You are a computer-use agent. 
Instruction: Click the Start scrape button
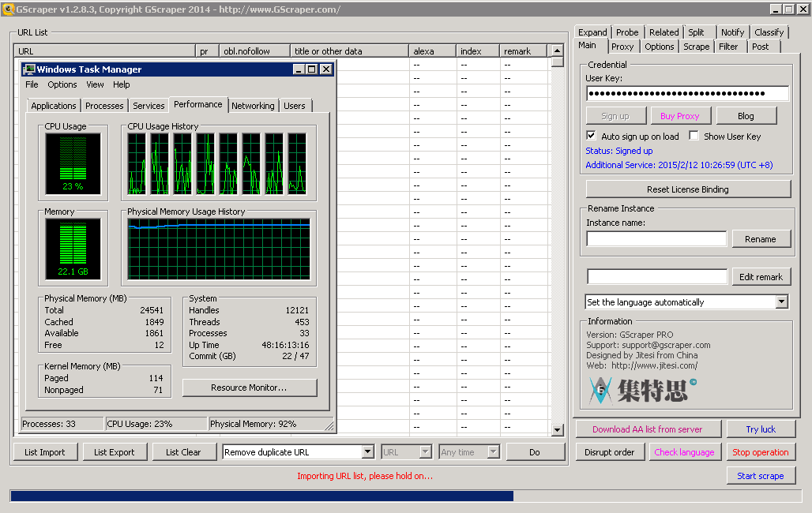(x=760, y=476)
